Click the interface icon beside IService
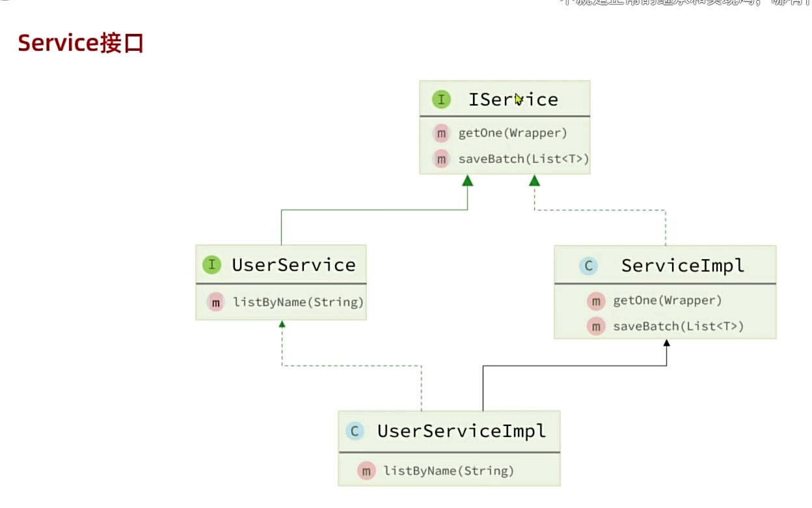Image resolution: width=812 pixels, height=508 pixels. (441, 100)
